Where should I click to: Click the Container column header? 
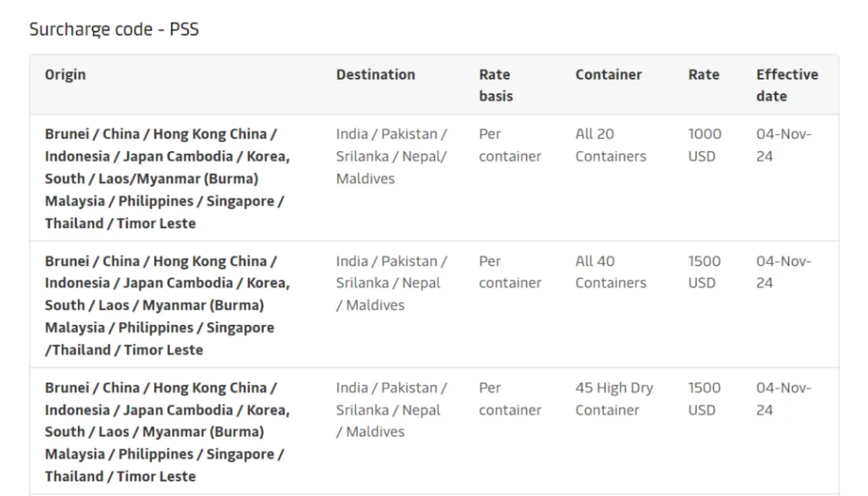pos(609,75)
